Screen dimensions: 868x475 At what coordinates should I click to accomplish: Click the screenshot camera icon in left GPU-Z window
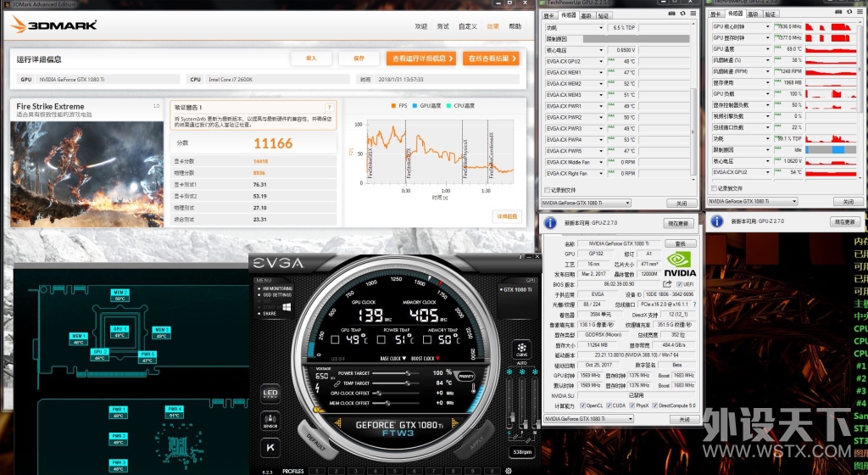(672, 14)
